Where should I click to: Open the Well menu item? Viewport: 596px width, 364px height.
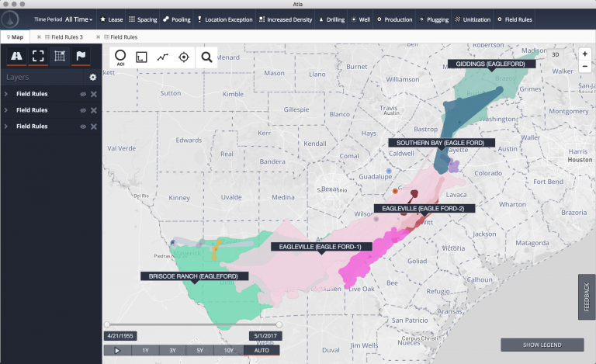(x=360, y=19)
